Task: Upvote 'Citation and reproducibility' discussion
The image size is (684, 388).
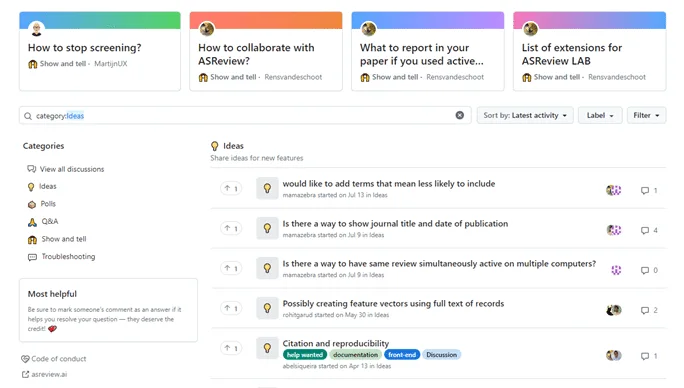Action: click(231, 348)
